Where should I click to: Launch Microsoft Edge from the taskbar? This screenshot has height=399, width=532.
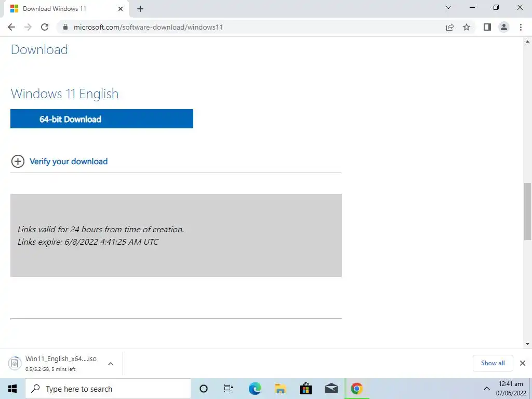(255, 389)
